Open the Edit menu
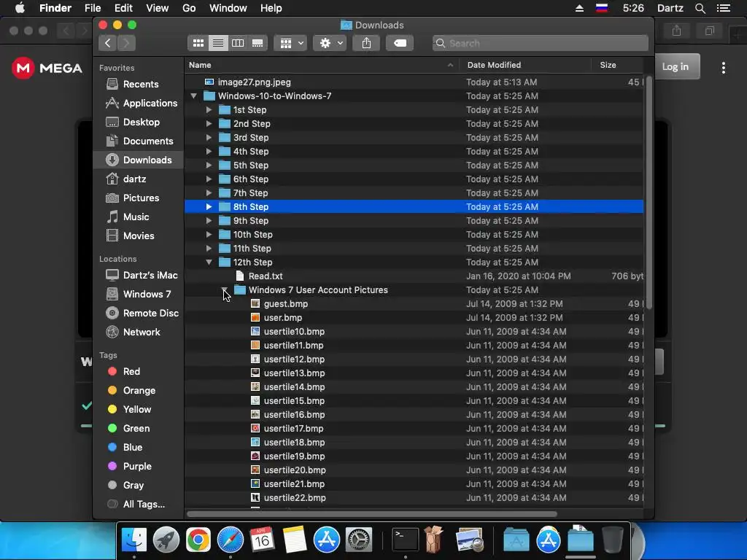This screenshot has height=560, width=747. click(123, 8)
